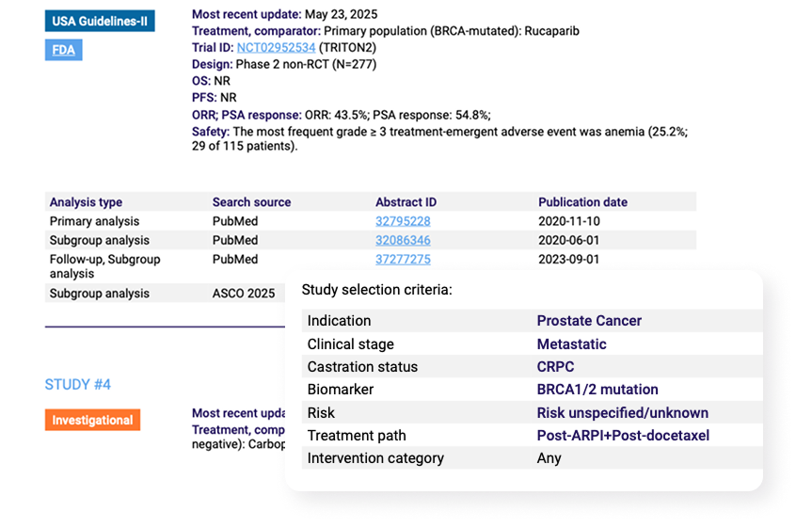
Task: Click the ASCO 2025 subgroup analysis row
Action: [x=165, y=294]
